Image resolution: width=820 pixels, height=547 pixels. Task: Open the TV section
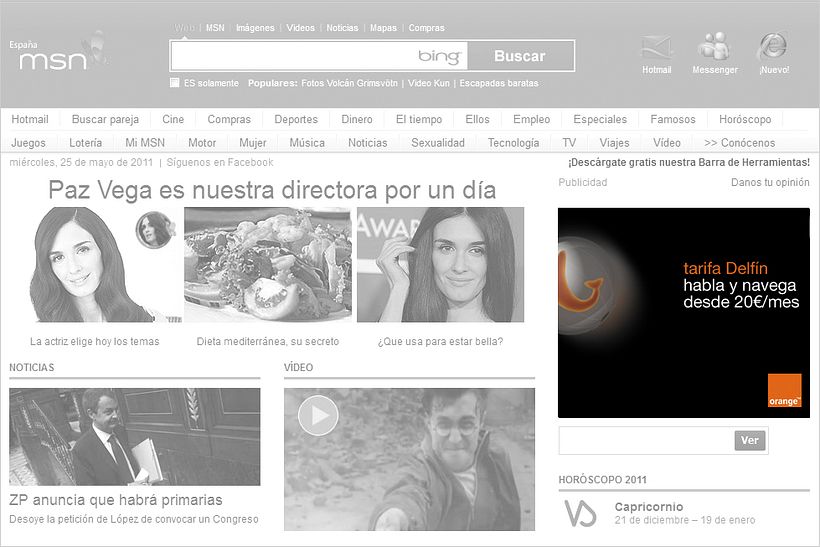click(x=569, y=143)
